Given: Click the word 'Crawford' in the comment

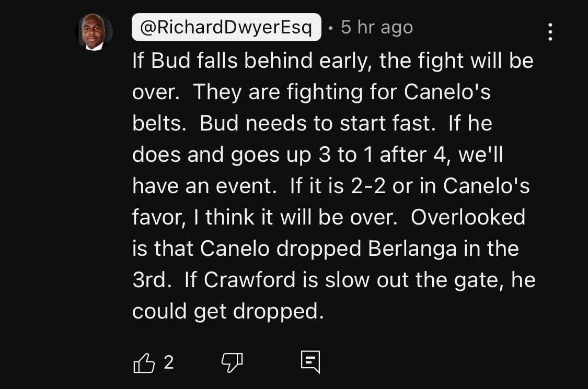Looking at the screenshot, I should pyautogui.click(x=250, y=280).
